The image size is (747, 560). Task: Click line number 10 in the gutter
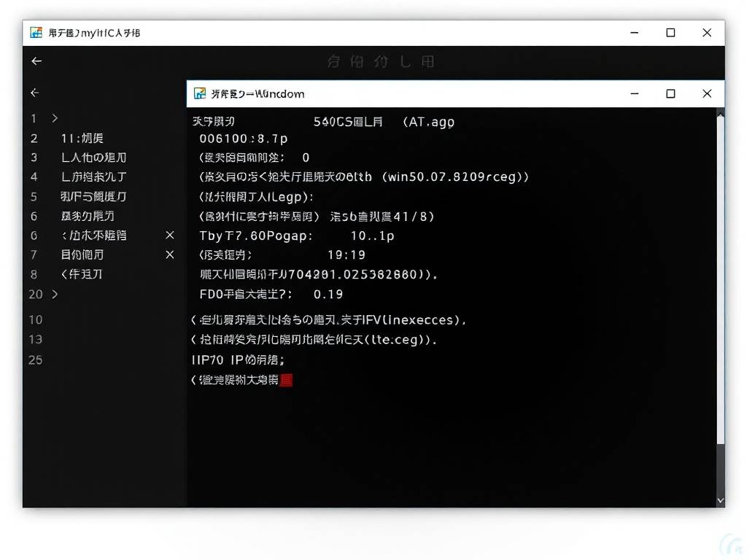click(36, 319)
